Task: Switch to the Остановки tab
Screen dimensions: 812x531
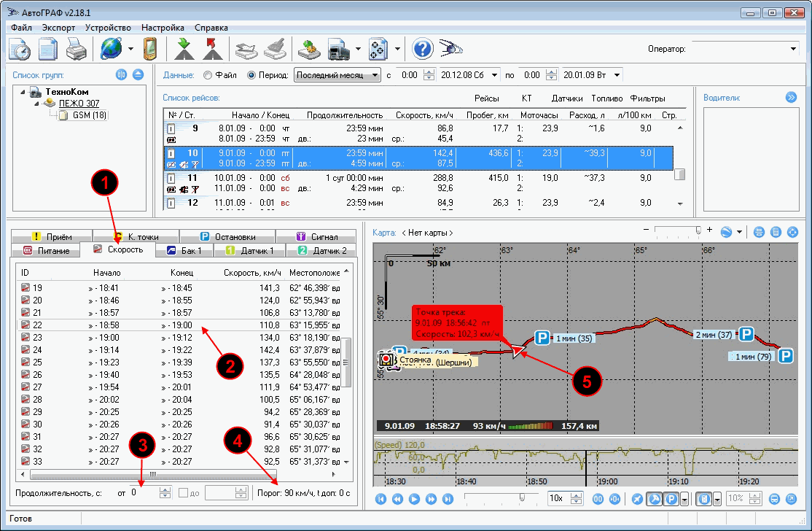Action: pos(228,236)
